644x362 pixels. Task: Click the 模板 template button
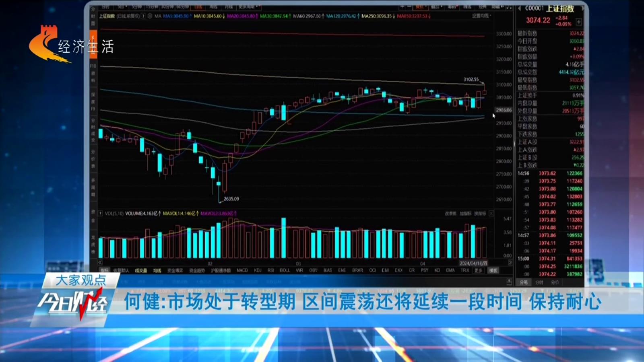point(493,270)
